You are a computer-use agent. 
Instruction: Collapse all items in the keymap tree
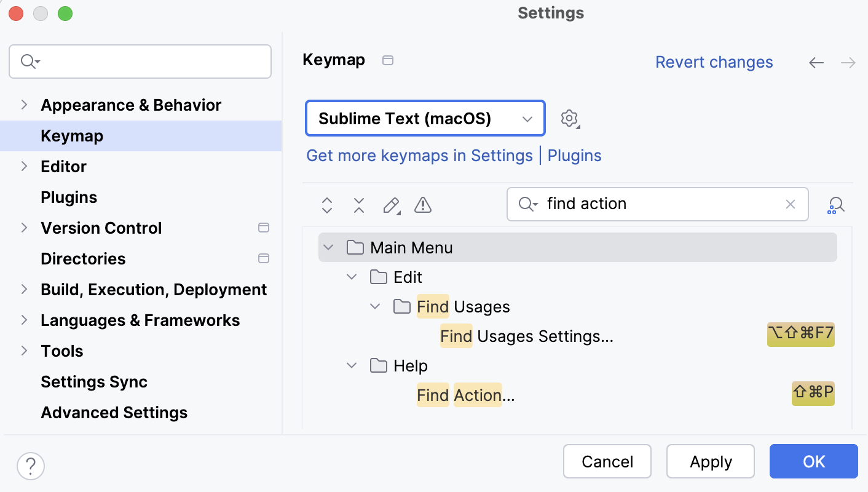click(358, 205)
